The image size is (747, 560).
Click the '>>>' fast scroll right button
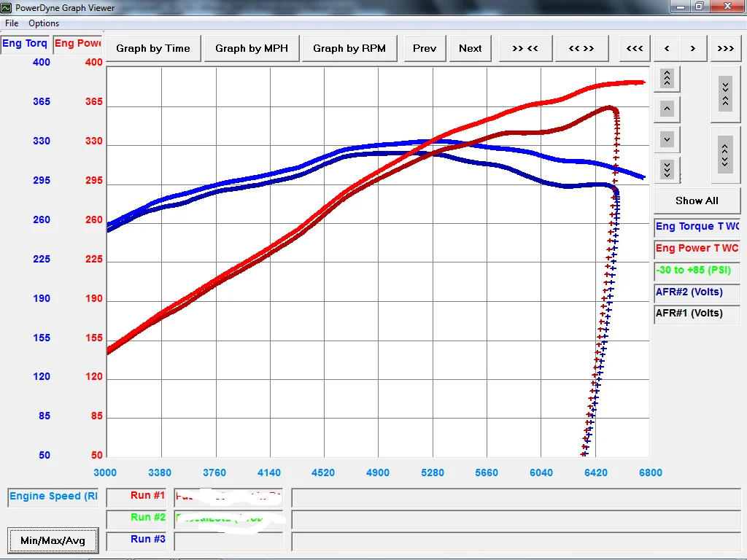(x=725, y=49)
